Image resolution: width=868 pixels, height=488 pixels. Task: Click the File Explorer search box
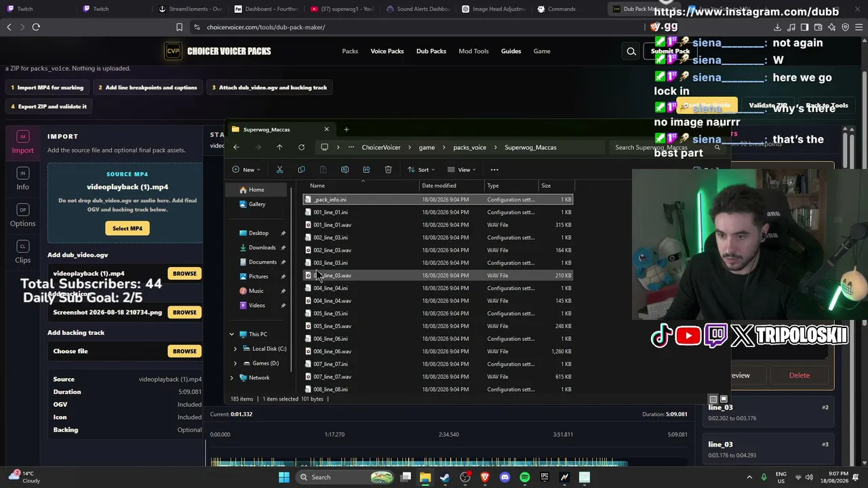(x=668, y=147)
